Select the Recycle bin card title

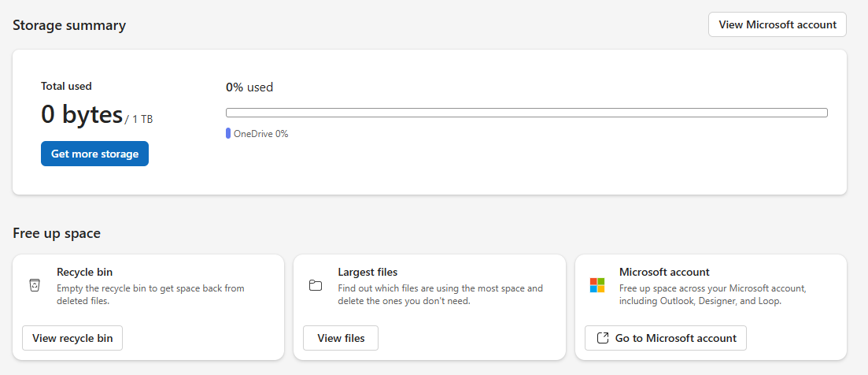pyautogui.click(x=85, y=272)
